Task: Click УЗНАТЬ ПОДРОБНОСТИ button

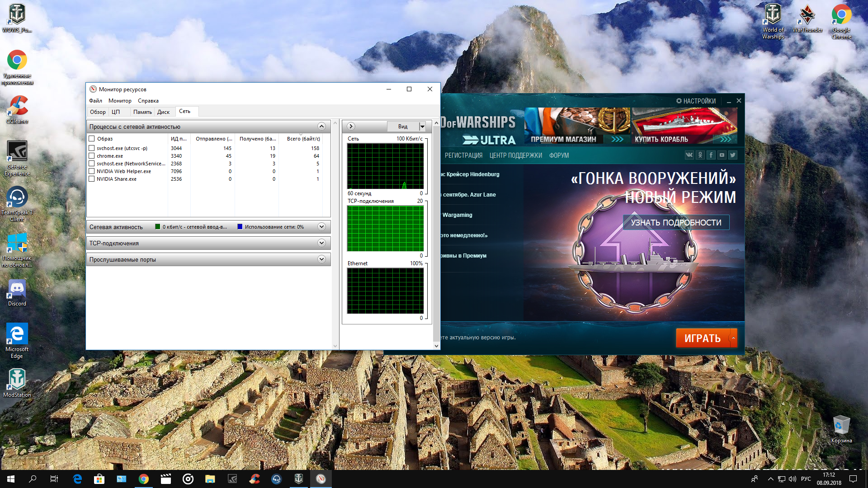Action: click(x=676, y=222)
